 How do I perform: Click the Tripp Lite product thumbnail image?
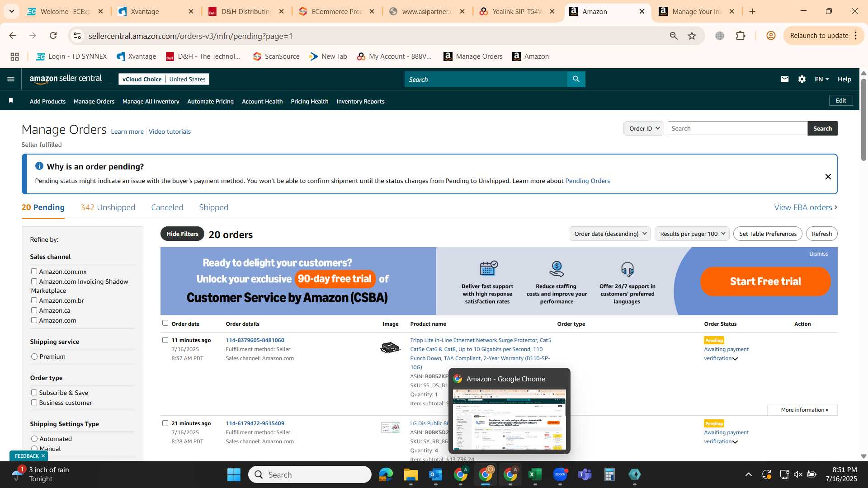(390, 347)
